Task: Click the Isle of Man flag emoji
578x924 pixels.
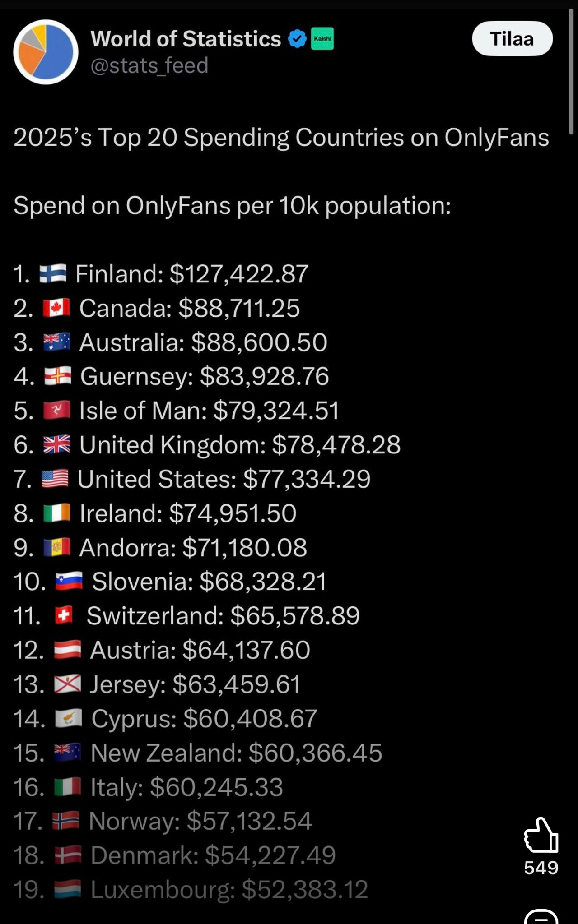Action: (x=57, y=411)
